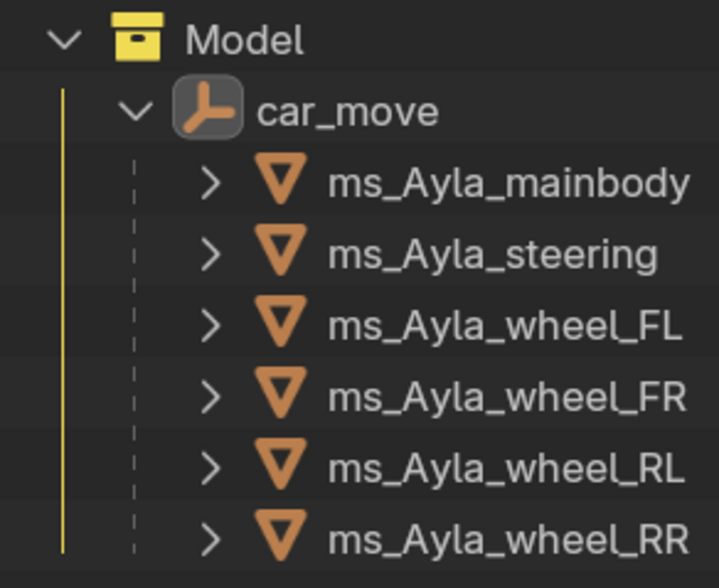The width and height of the screenshot is (719, 588).
Task: Click the mesh icon beside ms_Ayla_wheel_RR
Action: pyautogui.click(x=280, y=535)
